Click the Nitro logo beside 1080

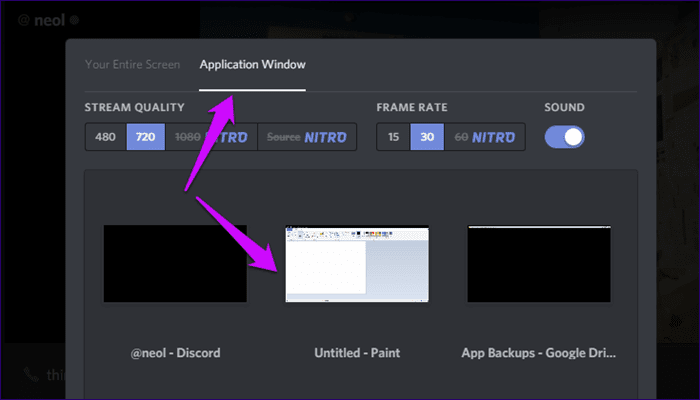coord(226,137)
